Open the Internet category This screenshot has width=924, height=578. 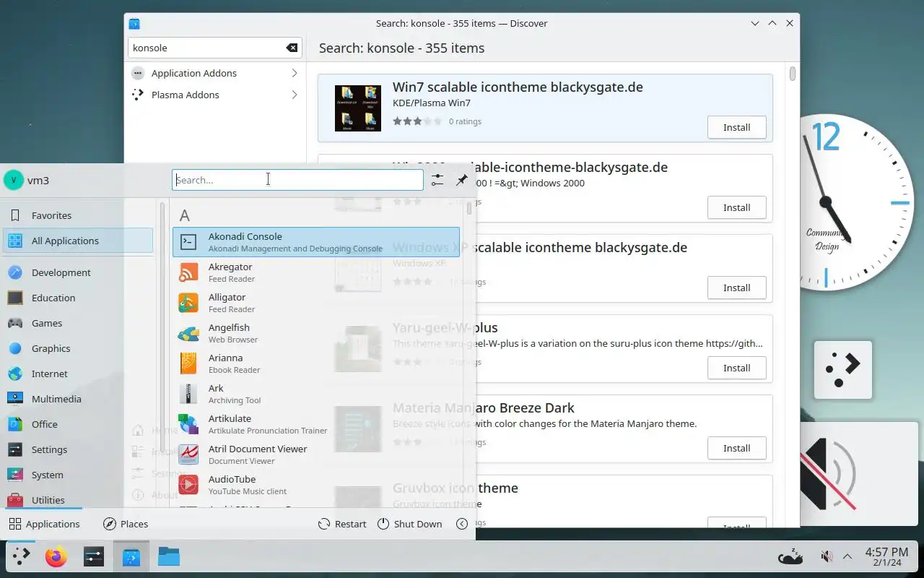point(78,374)
